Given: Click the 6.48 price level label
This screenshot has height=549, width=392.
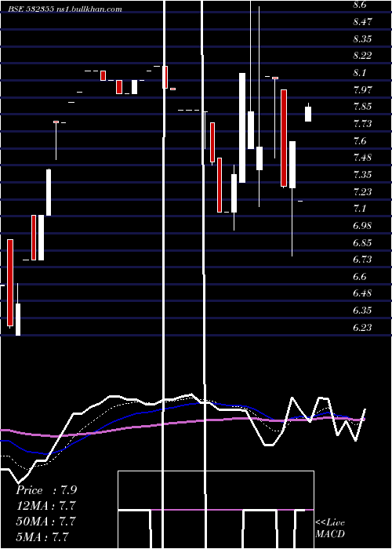Looking at the screenshot, I should 362,293.
